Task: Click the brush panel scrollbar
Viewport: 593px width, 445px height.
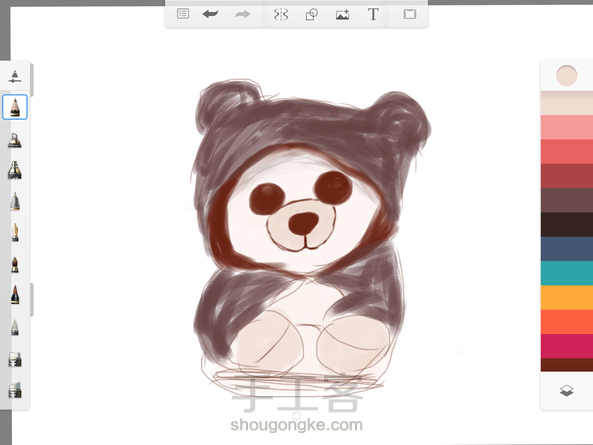Action: 32,80
